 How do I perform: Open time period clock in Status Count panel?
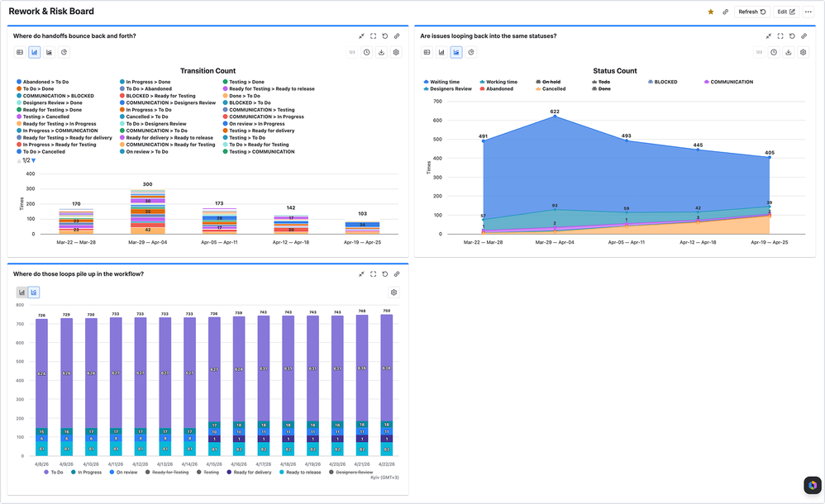(774, 52)
